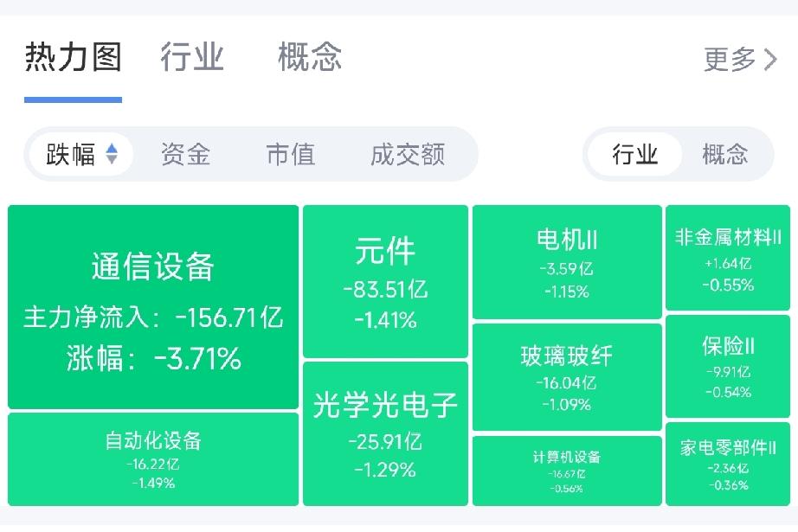Open the 通信设备 heatmap tile

coord(153,307)
